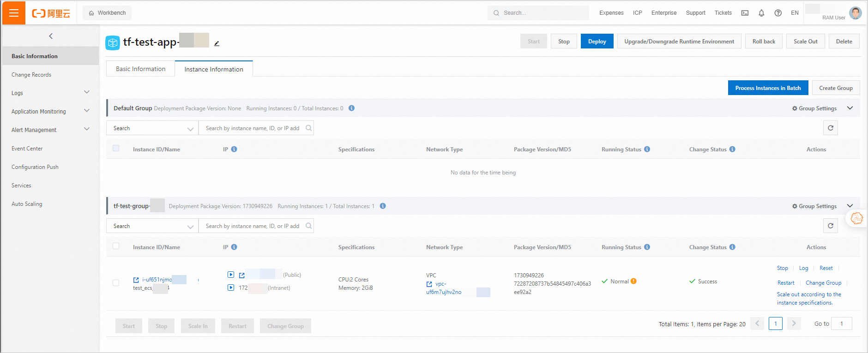
Task: Refresh the Default Group instance list
Action: (830, 128)
